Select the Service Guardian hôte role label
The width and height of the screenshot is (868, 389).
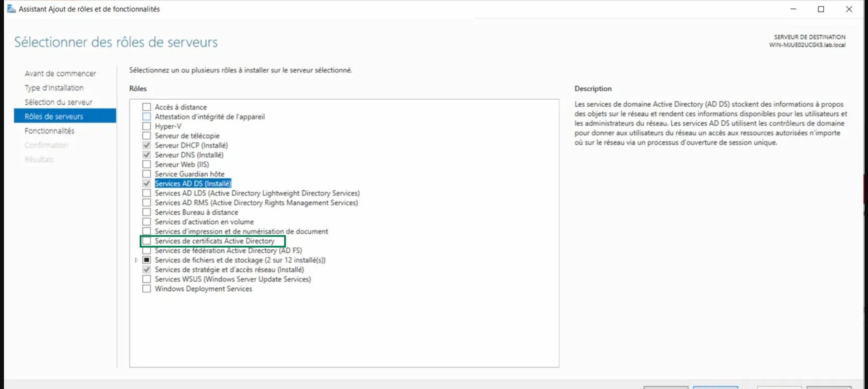pos(189,174)
